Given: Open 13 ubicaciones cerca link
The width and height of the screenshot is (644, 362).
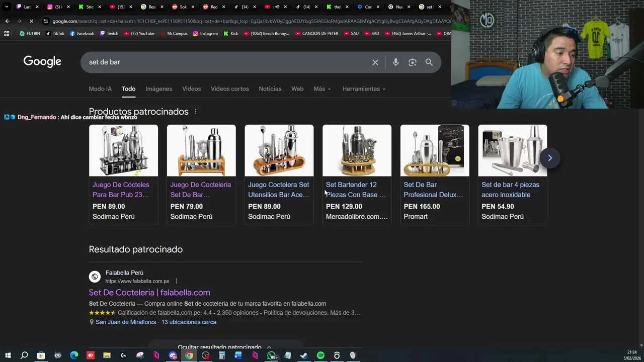Looking at the screenshot, I should pos(189,322).
